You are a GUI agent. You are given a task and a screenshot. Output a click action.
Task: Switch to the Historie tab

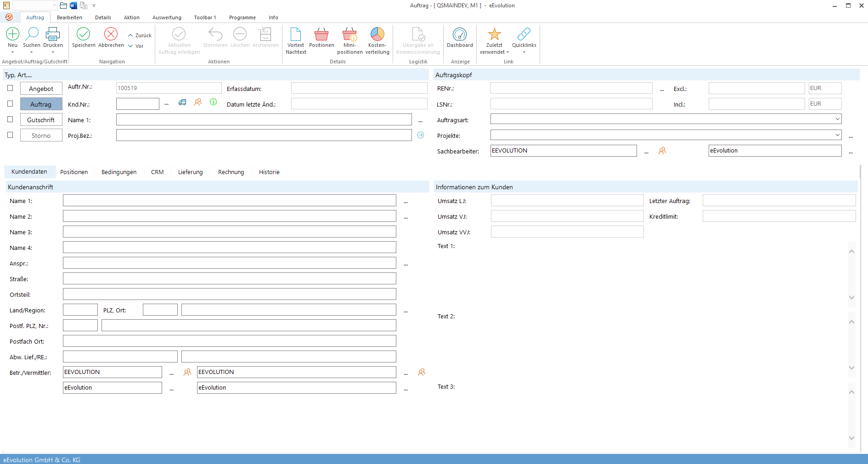[269, 172]
